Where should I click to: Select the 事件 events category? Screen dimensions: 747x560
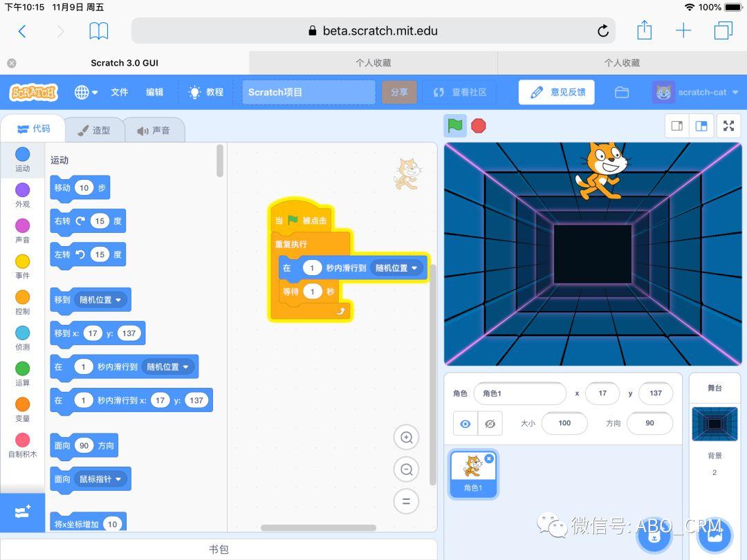[x=22, y=267]
